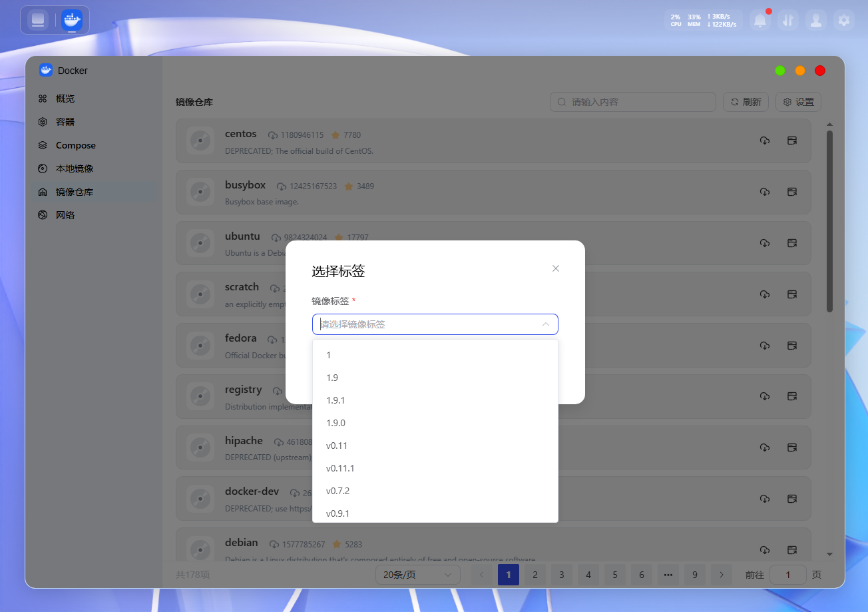Close the 选择标签 dialog
This screenshot has height=612, width=868.
[x=556, y=268]
